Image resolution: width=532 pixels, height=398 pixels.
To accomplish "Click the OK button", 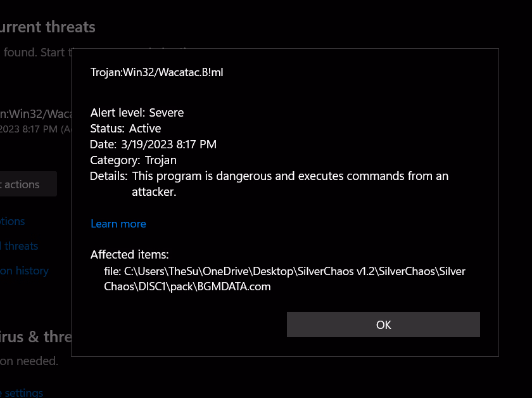I will click(x=383, y=324).
